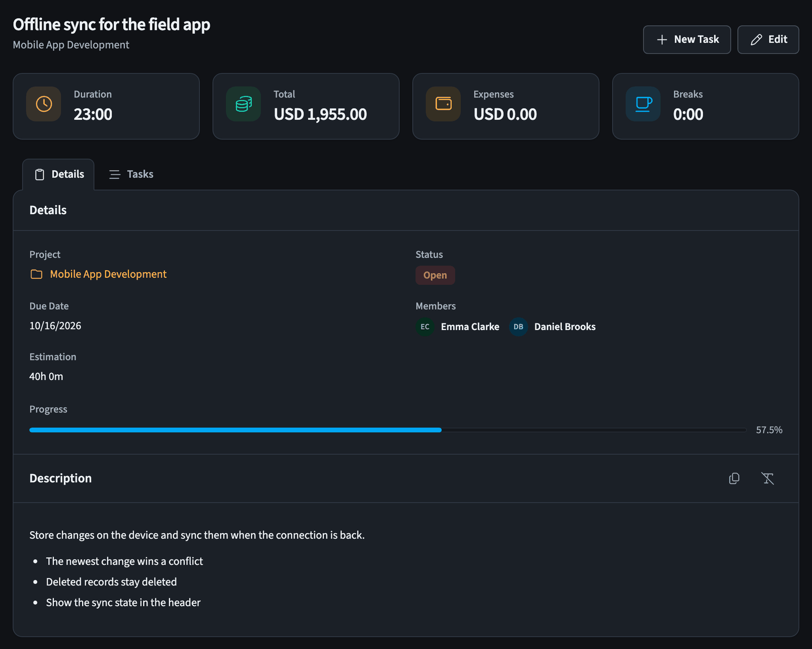Open the Mobile App Development project link

[108, 274]
